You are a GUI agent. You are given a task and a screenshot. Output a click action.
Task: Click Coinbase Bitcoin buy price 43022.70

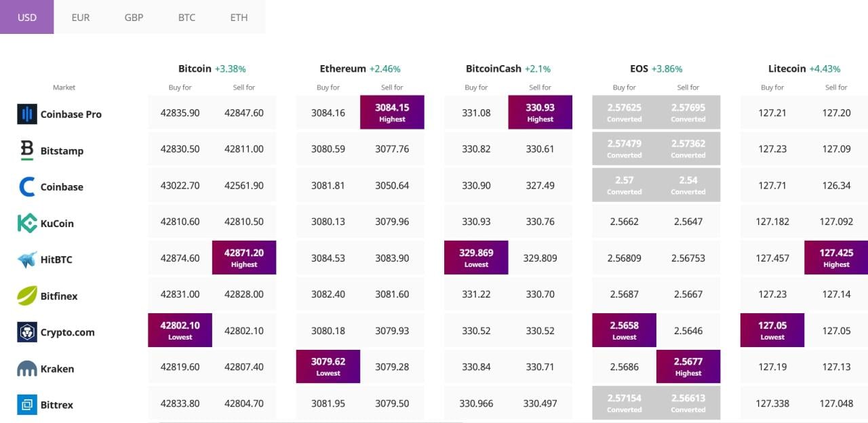(x=180, y=185)
